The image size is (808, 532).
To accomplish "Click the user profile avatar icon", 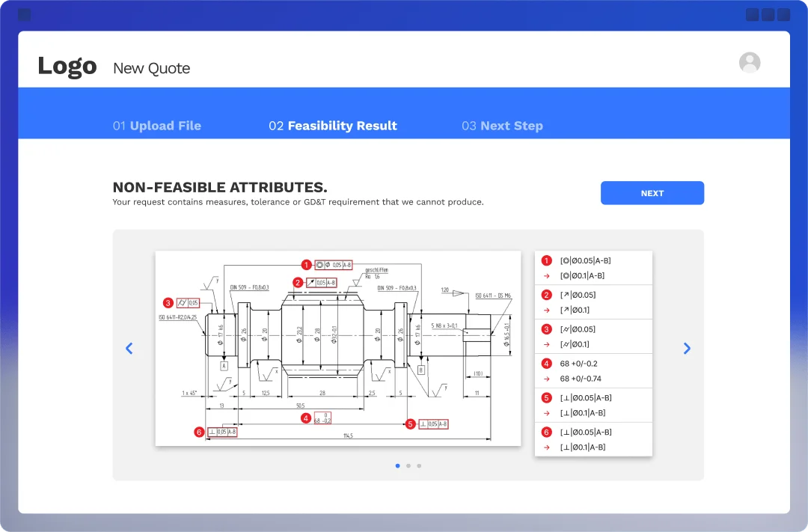I will pyautogui.click(x=749, y=63).
